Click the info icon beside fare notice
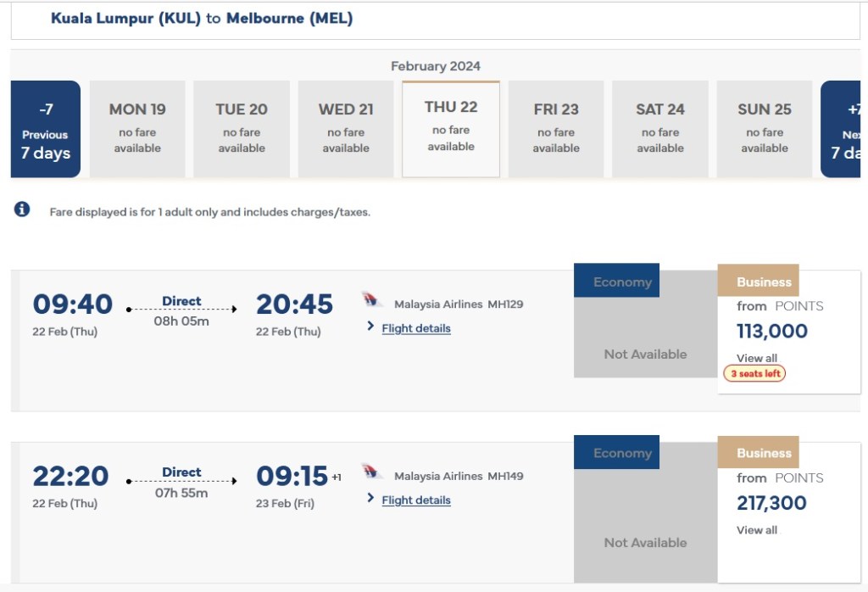Image resolution: width=868 pixels, height=592 pixels. click(x=22, y=209)
